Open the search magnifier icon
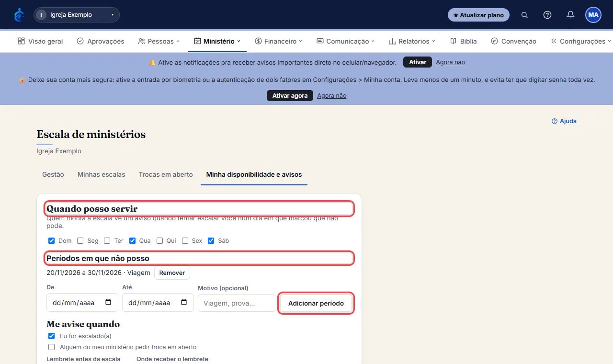 pos(524,15)
